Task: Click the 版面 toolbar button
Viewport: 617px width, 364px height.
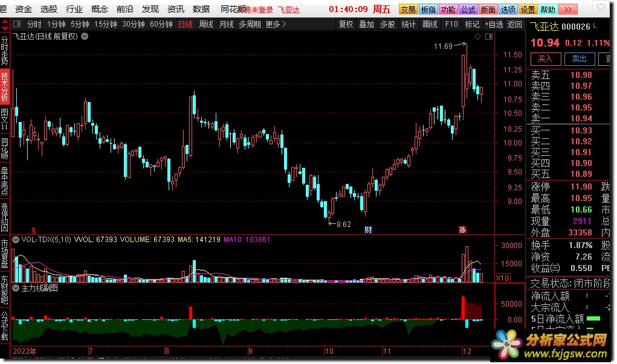Action: tap(488, 10)
